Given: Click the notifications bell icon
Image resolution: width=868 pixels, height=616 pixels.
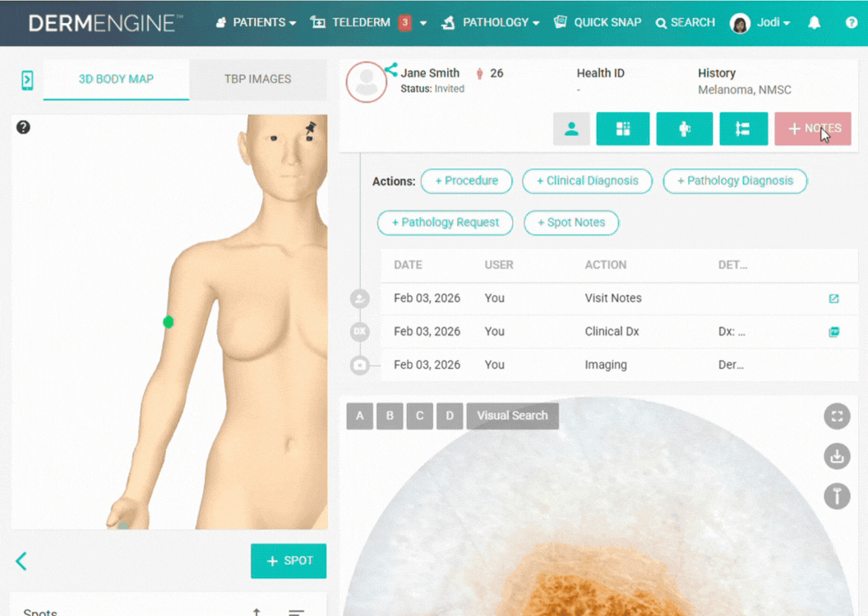Looking at the screenshot, I should [x=814, y=23].
